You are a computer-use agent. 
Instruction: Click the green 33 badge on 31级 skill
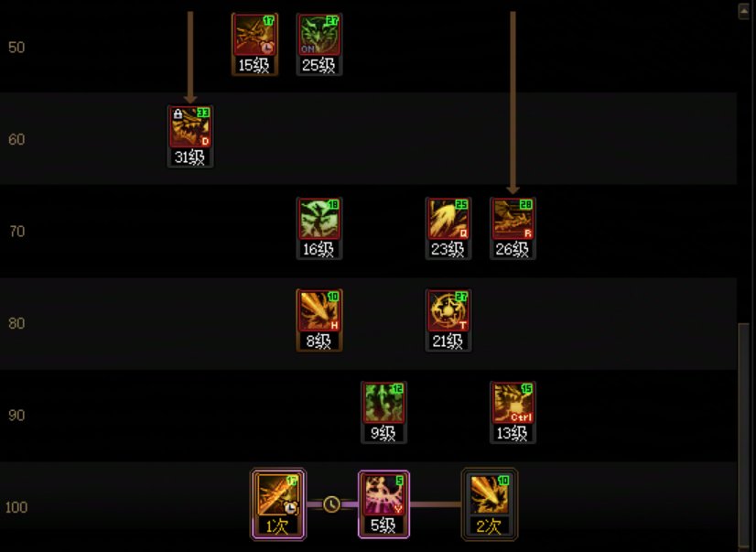point(203,113)
